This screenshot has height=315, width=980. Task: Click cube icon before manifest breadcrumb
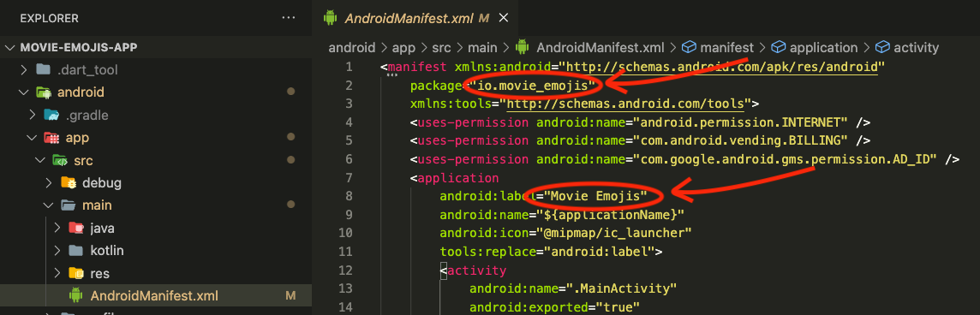click(x=688, y=47)
